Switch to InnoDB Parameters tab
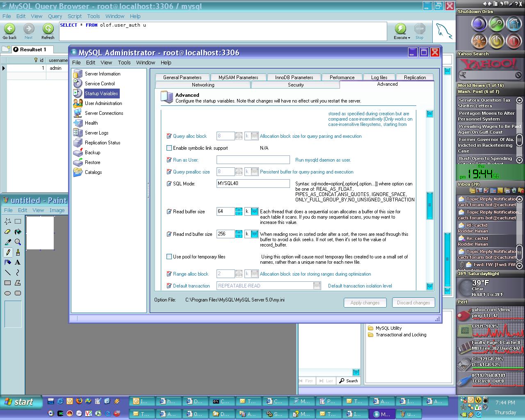Screen dimensions: 525x420 click(294, 78)
